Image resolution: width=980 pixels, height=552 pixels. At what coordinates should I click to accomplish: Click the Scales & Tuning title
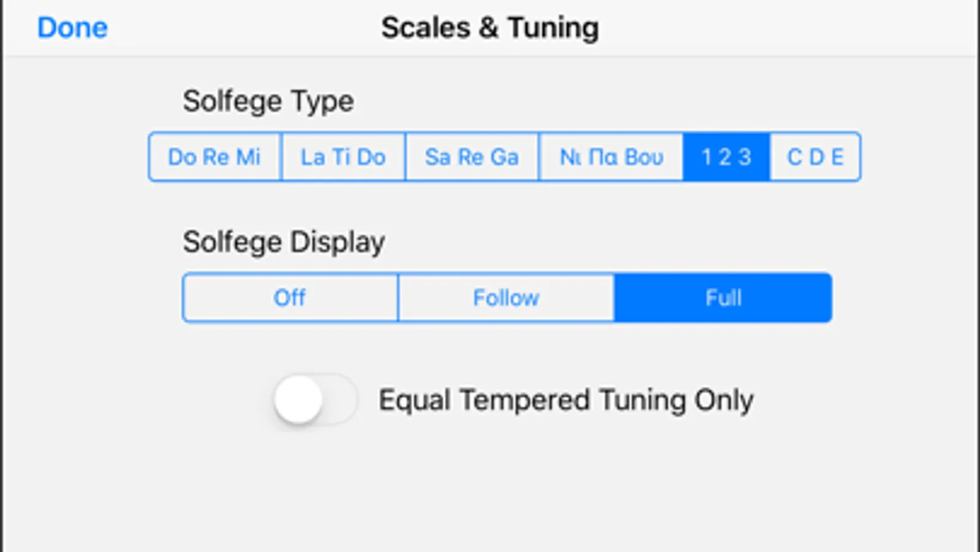pos(490,28)
